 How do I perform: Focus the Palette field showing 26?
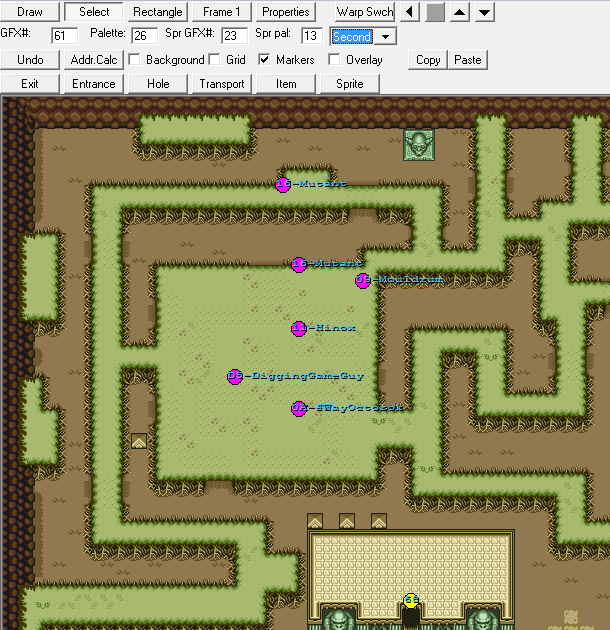pos(144,36)
